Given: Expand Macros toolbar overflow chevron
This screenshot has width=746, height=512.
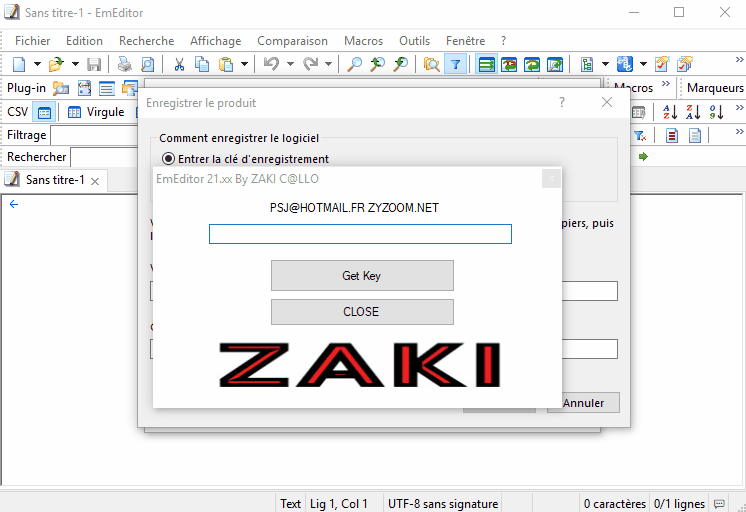Looking at the screenshot, I should tap(666, 84).
